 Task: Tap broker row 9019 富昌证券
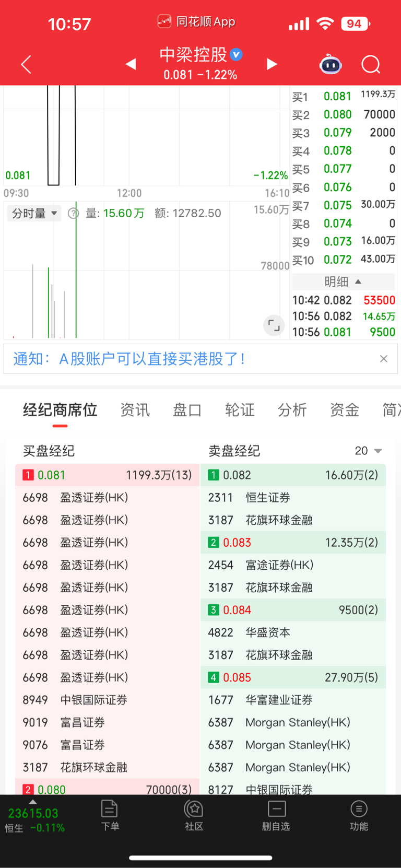coord(108,722)
